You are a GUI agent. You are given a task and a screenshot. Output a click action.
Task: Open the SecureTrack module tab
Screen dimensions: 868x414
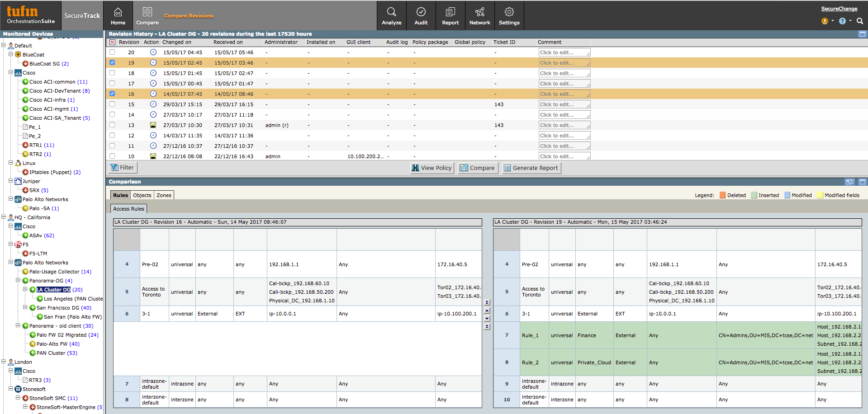coord(82,16)
